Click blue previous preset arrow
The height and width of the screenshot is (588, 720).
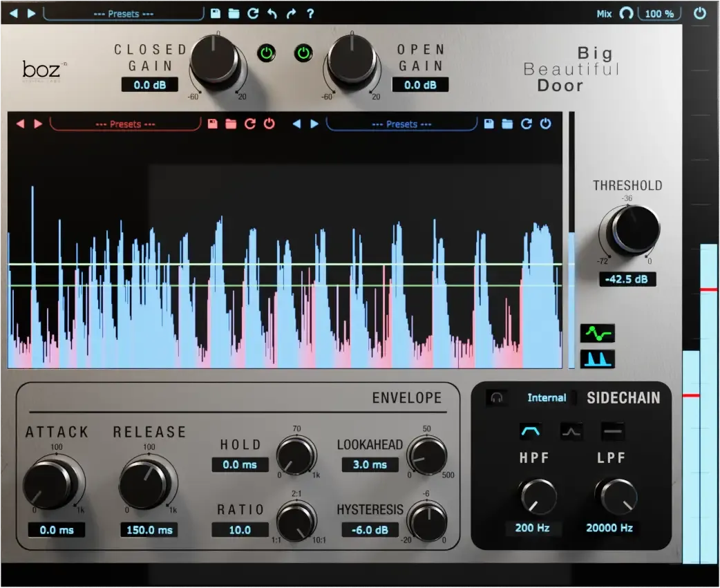(296, 124)
